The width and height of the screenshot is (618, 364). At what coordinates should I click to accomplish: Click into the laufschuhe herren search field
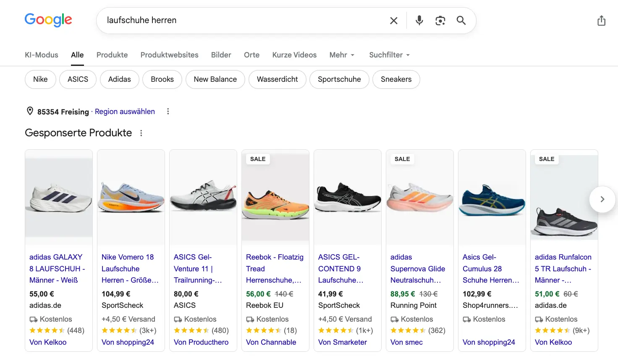point(244,21)
